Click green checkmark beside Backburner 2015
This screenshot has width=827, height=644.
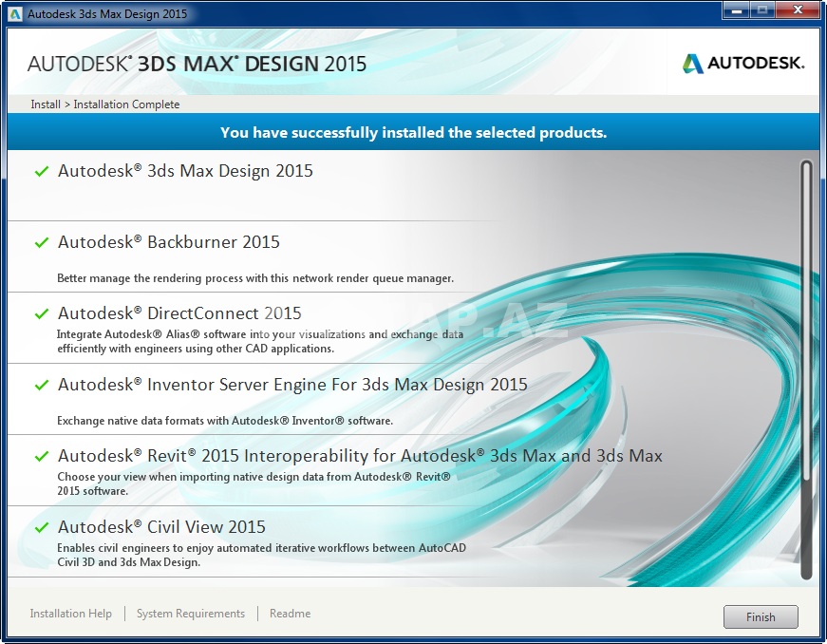point(42,242)
